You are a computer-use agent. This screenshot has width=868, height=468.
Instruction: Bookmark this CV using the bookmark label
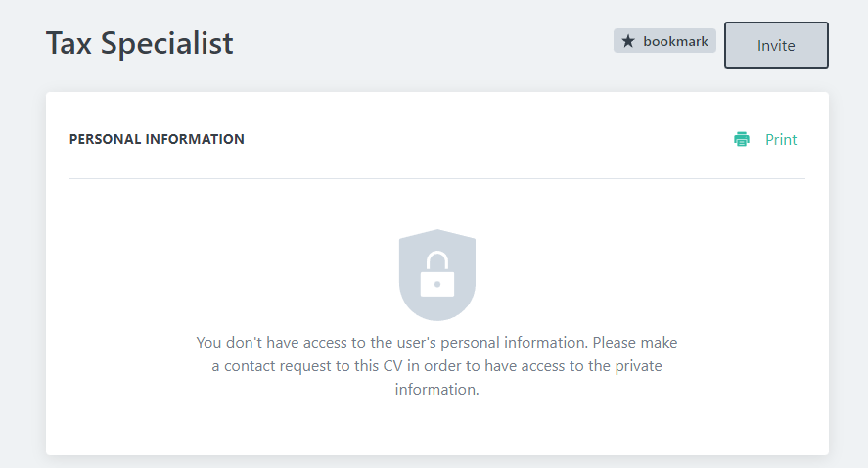pyautogui.click(x=675, y=41)
